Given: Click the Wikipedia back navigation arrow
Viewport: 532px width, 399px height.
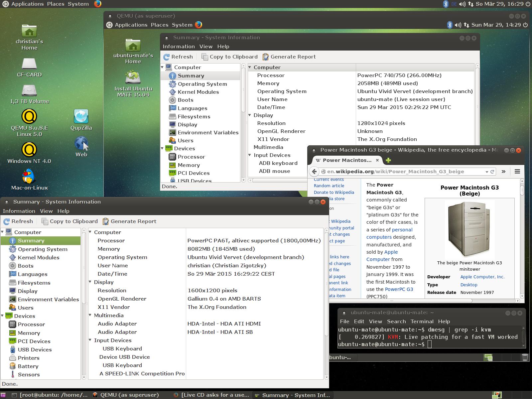Looking at the screenshot, I should (314, 172).
